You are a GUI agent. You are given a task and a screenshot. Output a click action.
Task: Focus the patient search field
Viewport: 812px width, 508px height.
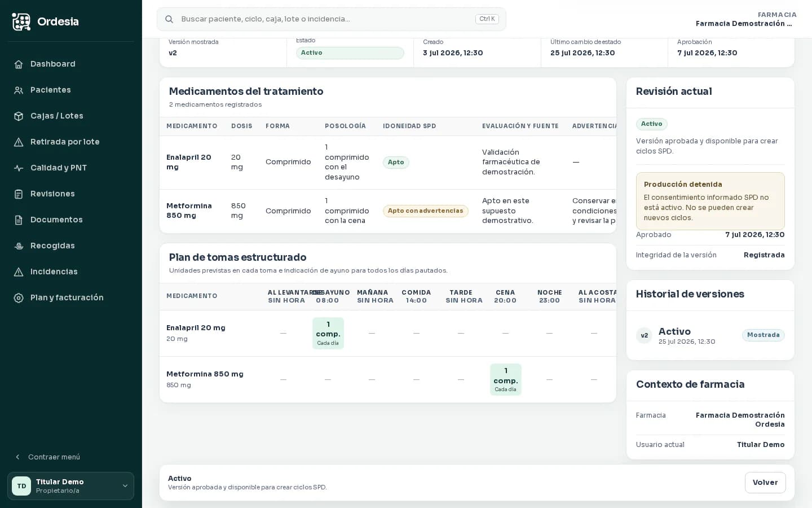pos(332,19)
